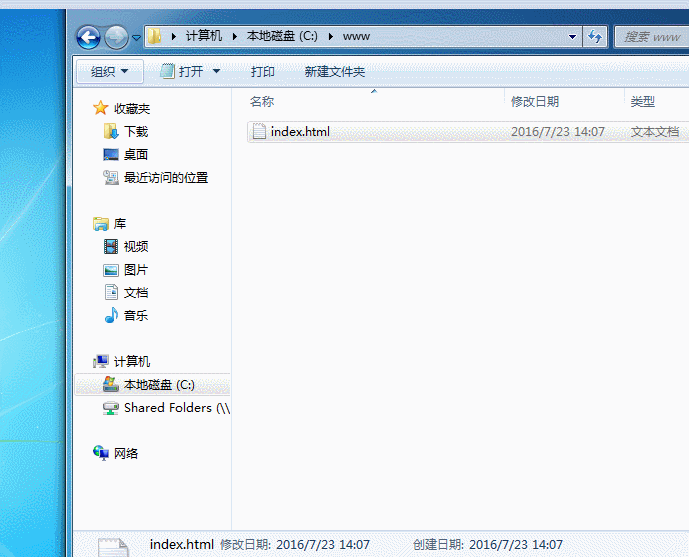Select 计算机 in the navigation pane
Screen dimensions: 689x557
tap(132, 362)
